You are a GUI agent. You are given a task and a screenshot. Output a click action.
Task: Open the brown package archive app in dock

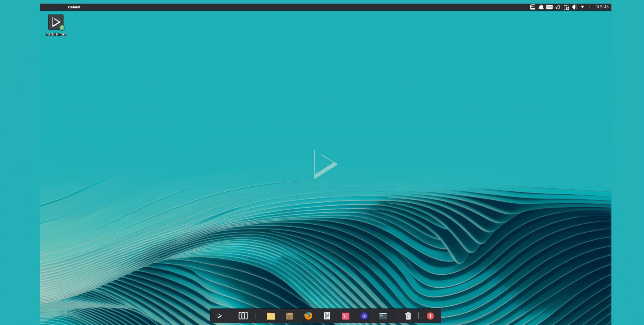click(x=290, y=316)
